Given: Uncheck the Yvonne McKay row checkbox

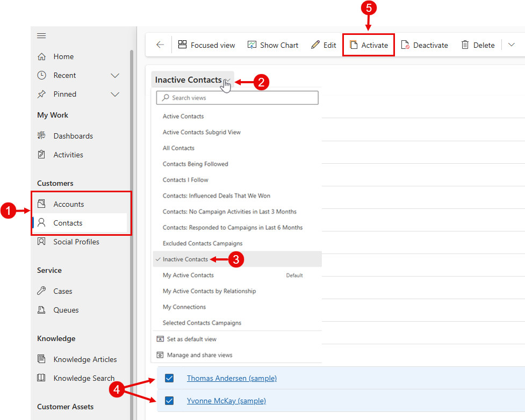Looking at the screenshot, I should (x=169, y=401).
